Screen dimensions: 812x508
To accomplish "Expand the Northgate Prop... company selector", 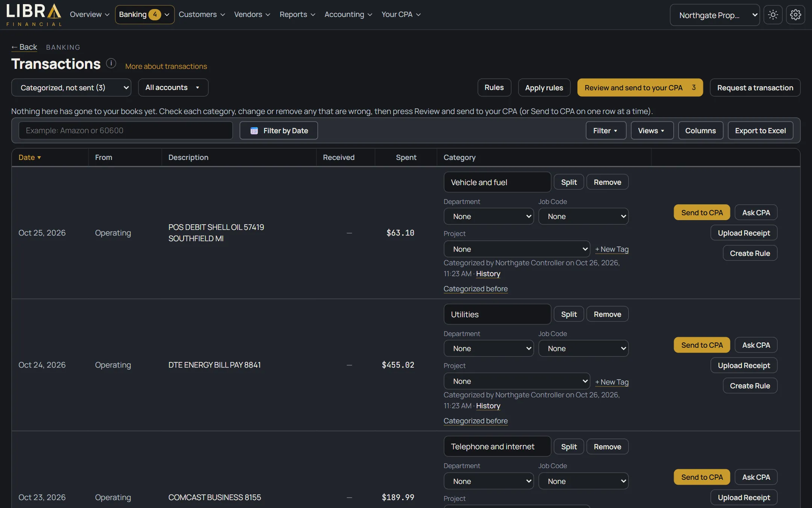I will point(715,15).
